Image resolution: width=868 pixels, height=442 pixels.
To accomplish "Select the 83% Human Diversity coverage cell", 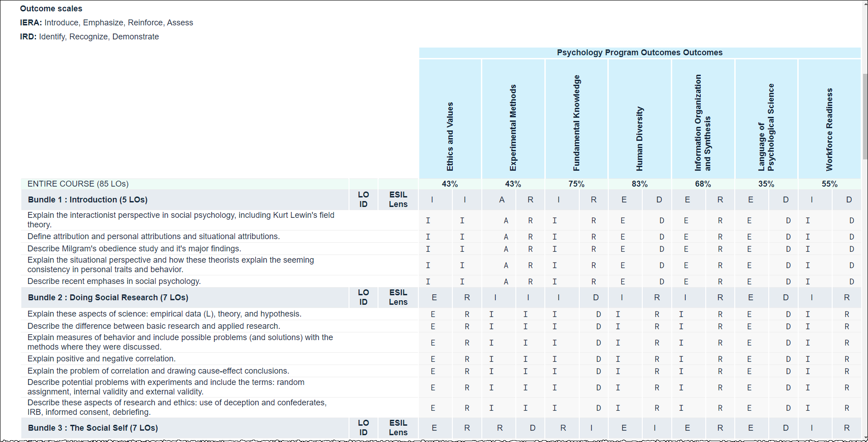I will point(640,184).
